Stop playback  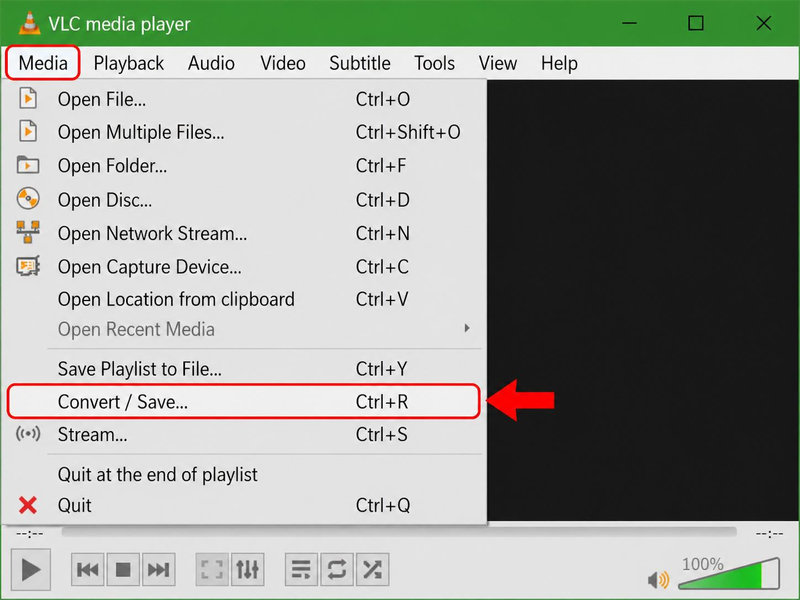click(123, 569)
